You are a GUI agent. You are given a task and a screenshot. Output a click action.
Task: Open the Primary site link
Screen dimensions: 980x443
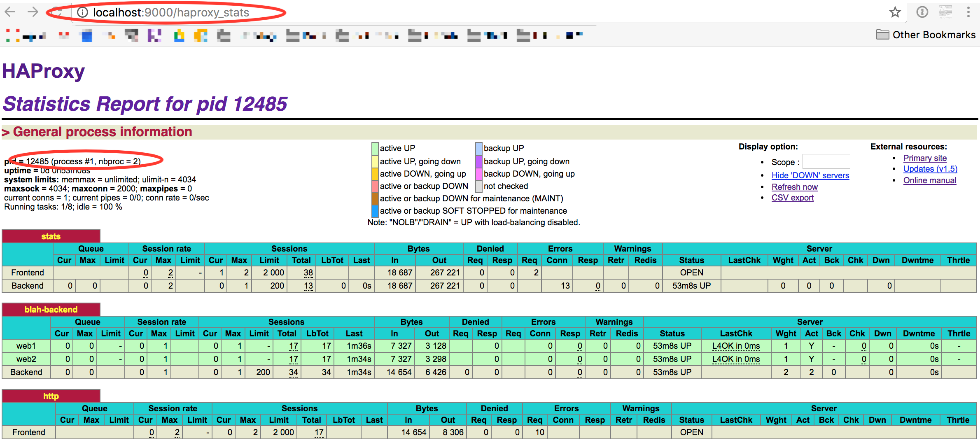click(x=925, y=158)
